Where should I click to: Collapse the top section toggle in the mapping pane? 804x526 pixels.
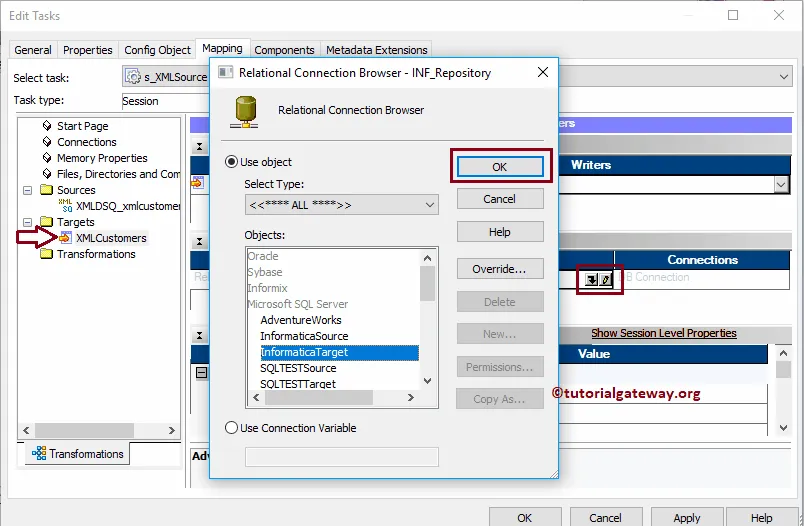[x=199, y=147]
